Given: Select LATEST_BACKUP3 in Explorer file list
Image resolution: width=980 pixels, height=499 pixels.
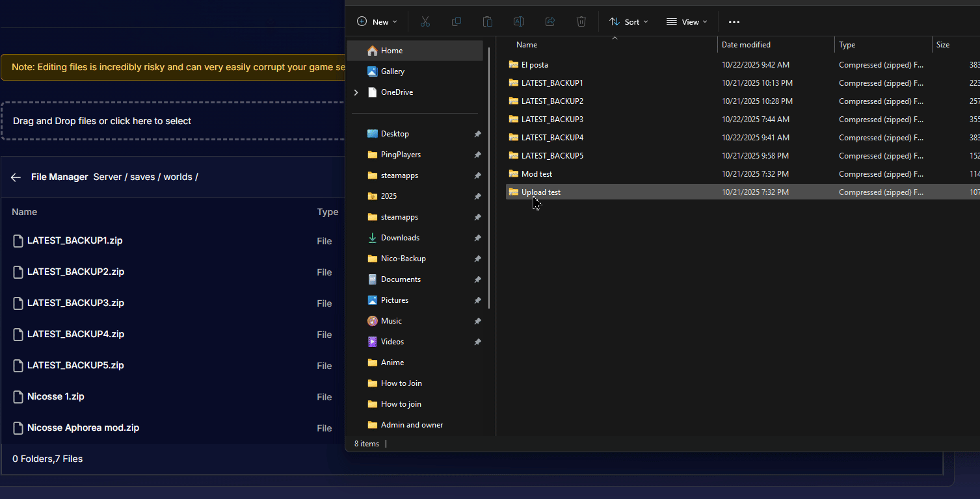Looking at the screenshot, I should (x=552, y=120).
